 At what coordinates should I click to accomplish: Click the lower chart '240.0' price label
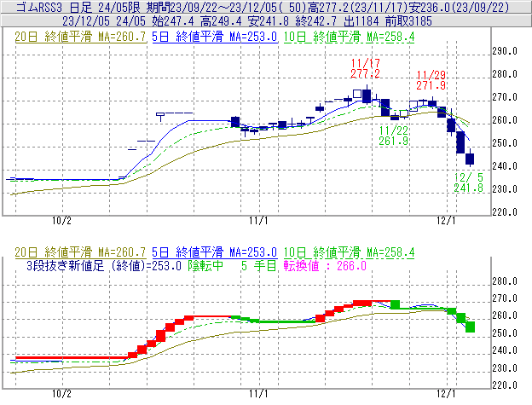(505, 350)
